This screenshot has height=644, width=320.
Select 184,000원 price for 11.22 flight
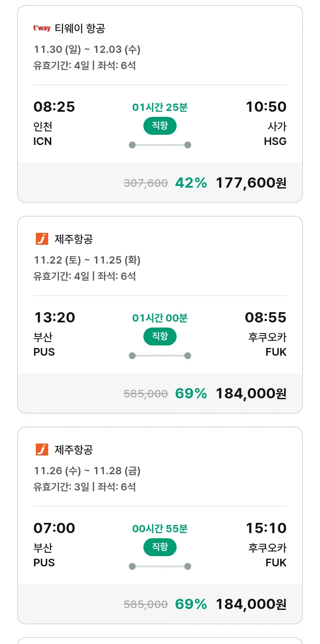(251, 393)
